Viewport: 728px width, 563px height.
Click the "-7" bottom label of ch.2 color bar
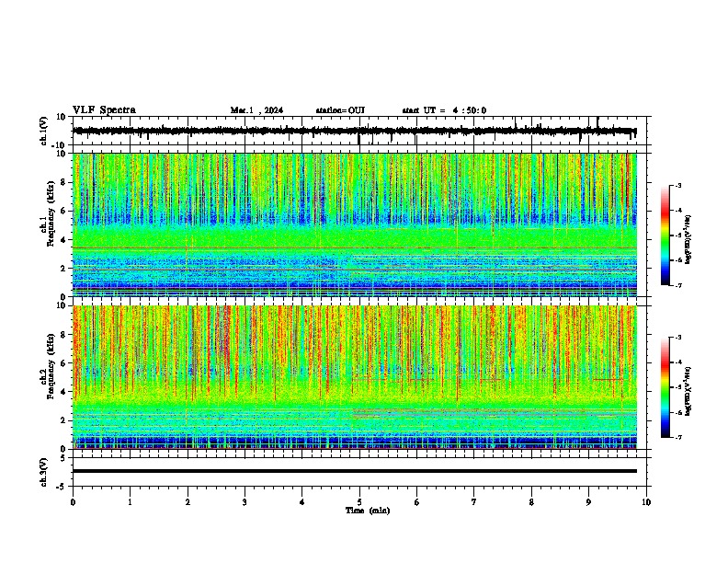click(x=678, y=437)
